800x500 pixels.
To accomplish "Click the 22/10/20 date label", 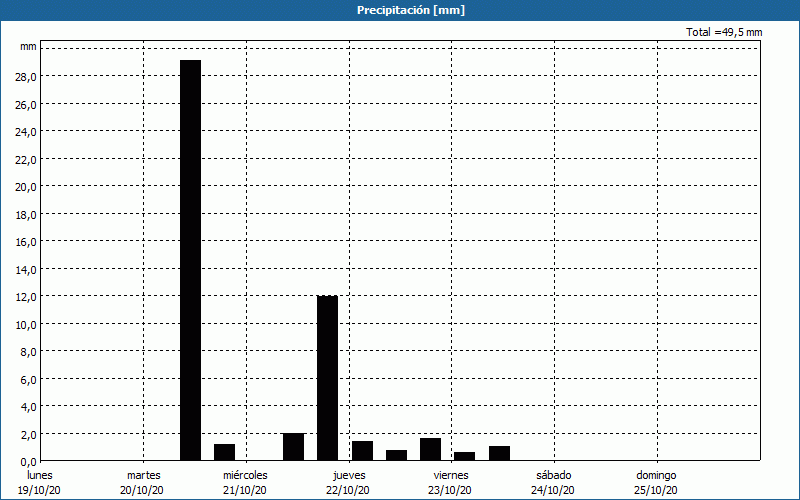I will coord(348,490).
